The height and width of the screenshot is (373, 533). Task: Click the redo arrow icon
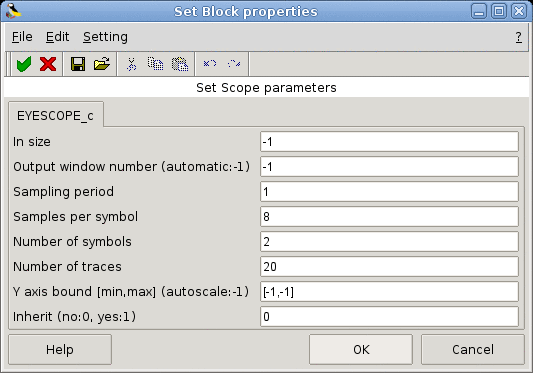click(x=234, y=64)
